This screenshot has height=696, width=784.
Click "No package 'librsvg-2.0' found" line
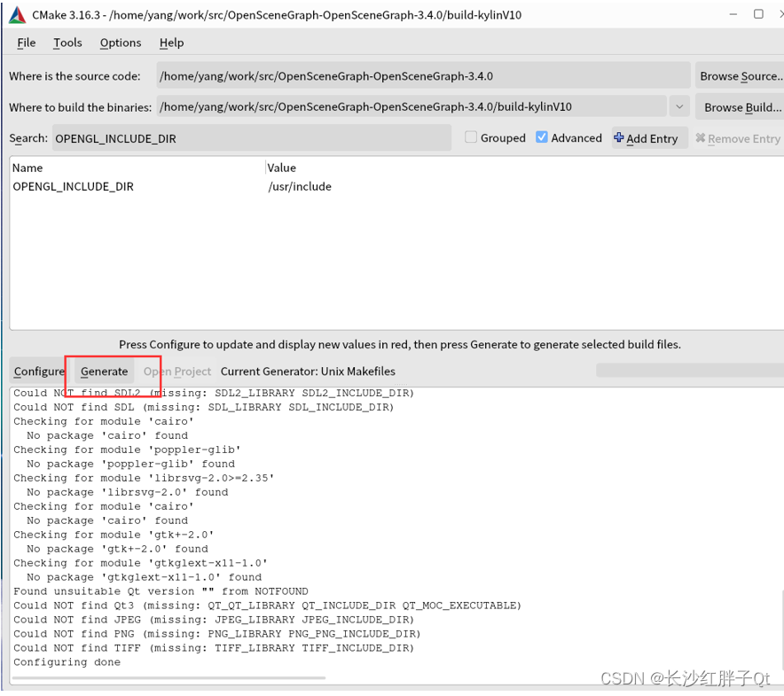tap(128, 492)
